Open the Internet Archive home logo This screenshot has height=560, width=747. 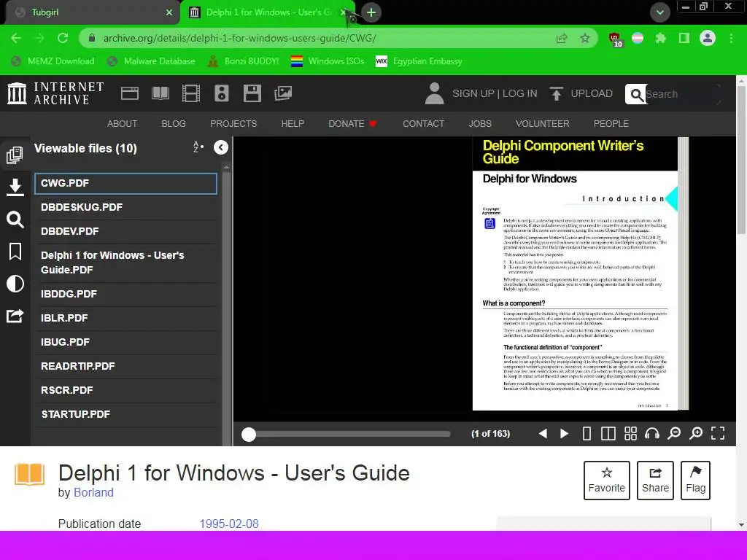point(55,93)
